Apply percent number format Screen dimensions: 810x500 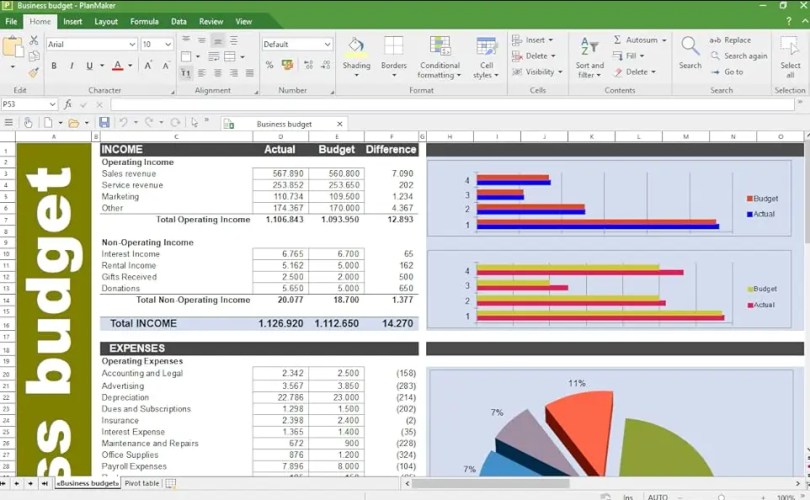(x=269, y=65)
